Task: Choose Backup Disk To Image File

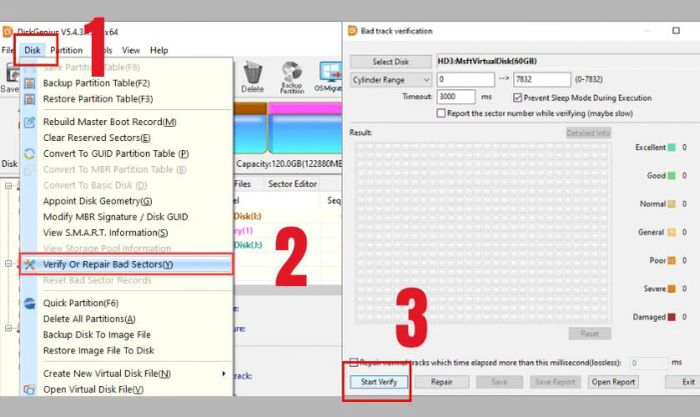Action: pos(96,335)
